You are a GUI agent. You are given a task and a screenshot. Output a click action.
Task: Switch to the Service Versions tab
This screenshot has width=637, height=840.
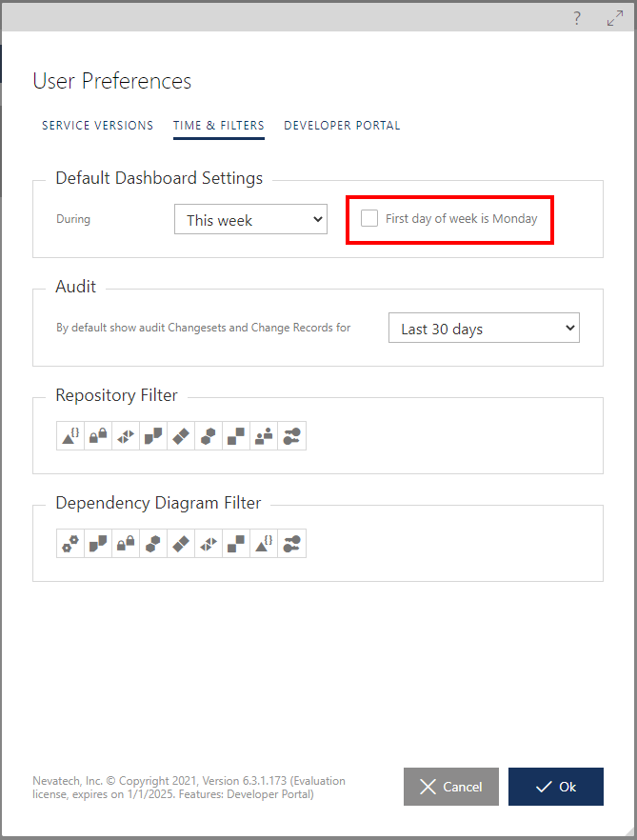tap(97, 126)
